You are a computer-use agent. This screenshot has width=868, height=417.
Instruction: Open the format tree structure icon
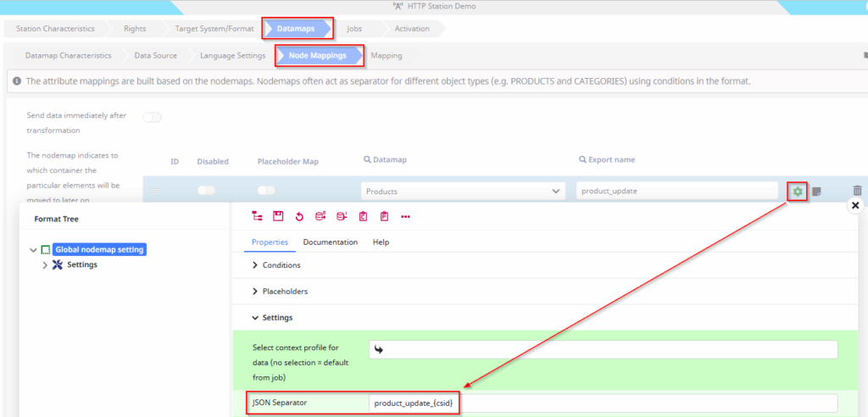pyautogui.click(x=257, y=216)
